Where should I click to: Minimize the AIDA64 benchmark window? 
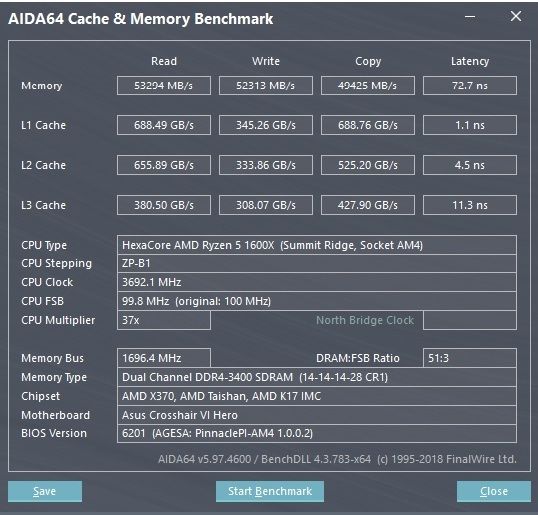point(470,16)
